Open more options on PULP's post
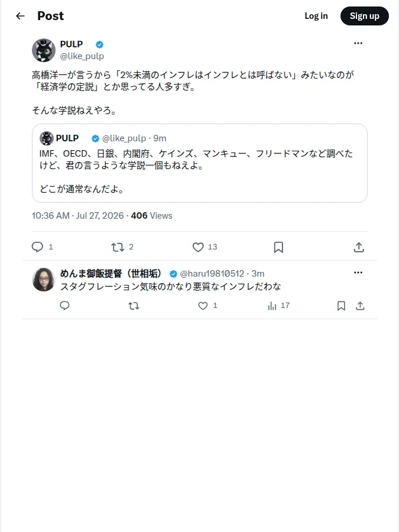This screenshot has height=532, width=399. pos(358,43)
